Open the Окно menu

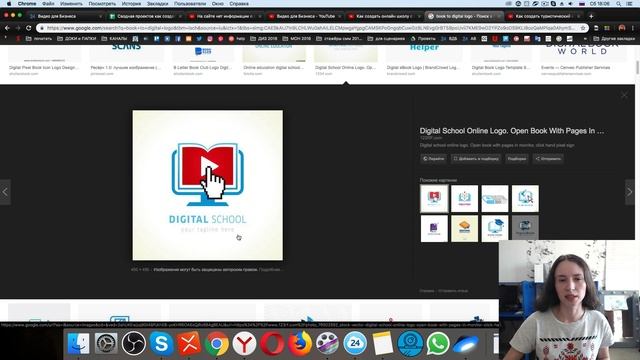click(x=218, y=4)
